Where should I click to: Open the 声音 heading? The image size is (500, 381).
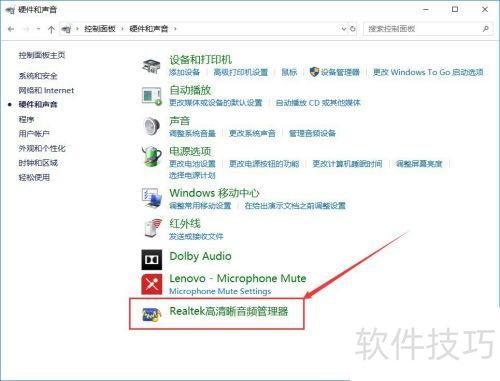click(179, 121)
